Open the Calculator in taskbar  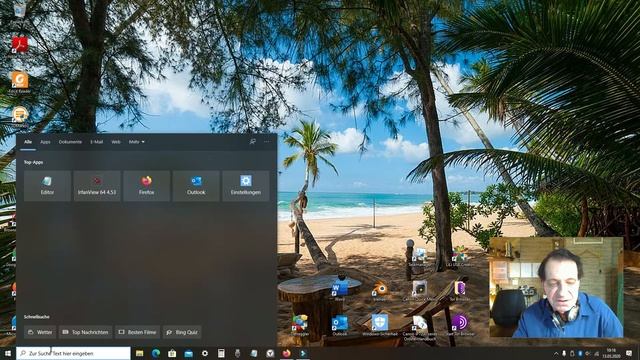click(x=221, y=353)
